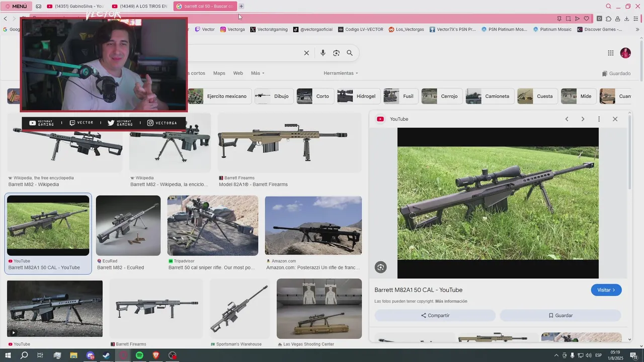Open the Vectorga Instagram bookmark
Viewport: 644px width, 362px height.
click(x=232, y=29)
